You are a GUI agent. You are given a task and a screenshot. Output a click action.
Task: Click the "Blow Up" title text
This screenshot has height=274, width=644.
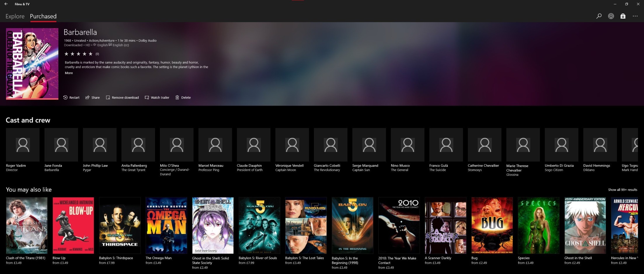tap(59, 258)
